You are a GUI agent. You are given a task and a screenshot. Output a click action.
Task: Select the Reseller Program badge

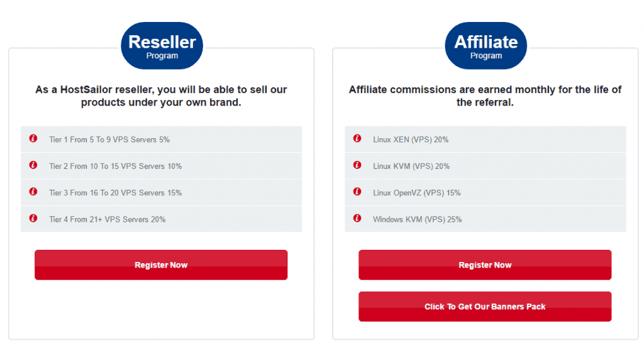click(162, 46)
